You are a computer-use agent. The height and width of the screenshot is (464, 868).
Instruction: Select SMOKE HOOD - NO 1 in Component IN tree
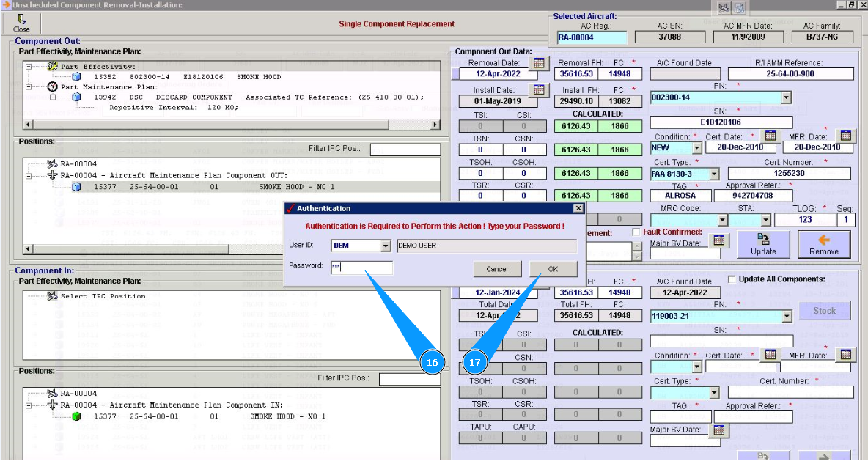[287, 416]
